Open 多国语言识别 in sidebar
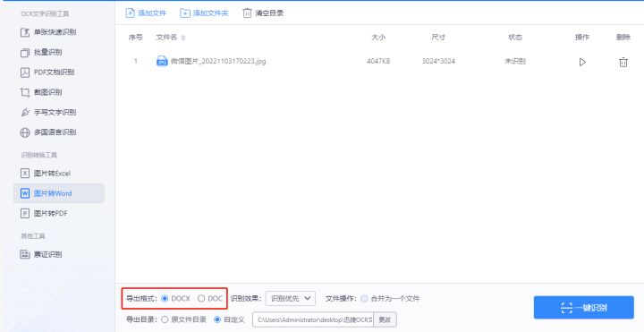This screenshot has height=332, width=644. point(58,132)
